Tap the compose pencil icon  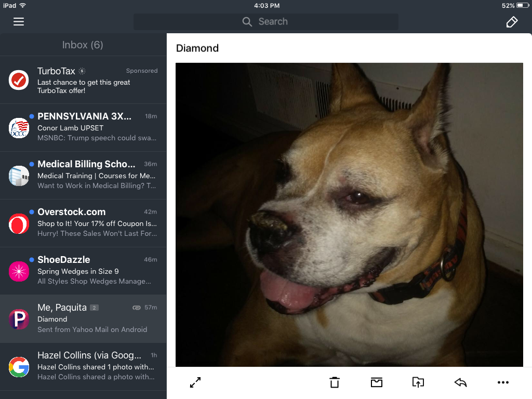pyautogui.click(x=512, y=22)
